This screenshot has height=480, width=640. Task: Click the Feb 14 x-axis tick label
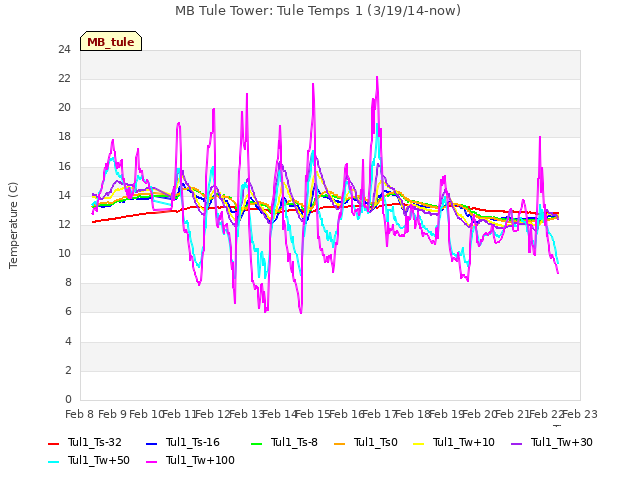[x=279, y=414]
